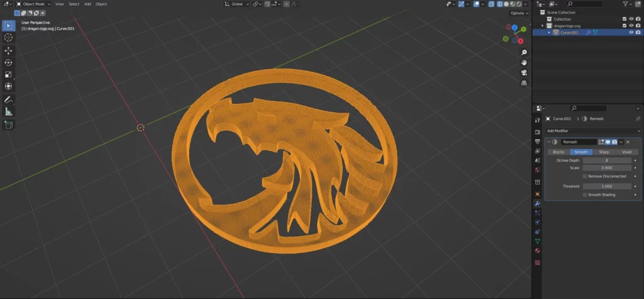Toggle Remesh modifier render display
Image resolution: width=644 pixels, height=299 pixels.
614,142
